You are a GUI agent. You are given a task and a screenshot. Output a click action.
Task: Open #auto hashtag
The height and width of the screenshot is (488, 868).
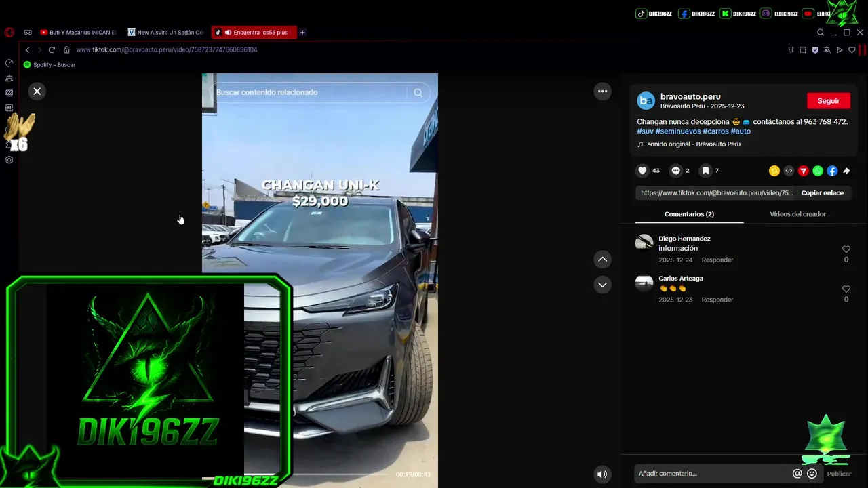tap(741, 131)
